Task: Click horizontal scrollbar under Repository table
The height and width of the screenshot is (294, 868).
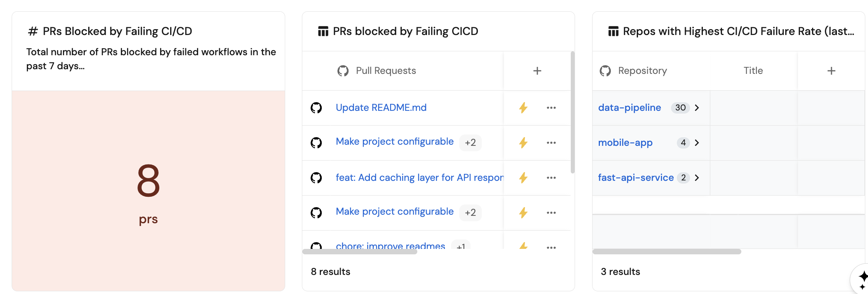Action: pyautogui.click(x=666, y=252)
